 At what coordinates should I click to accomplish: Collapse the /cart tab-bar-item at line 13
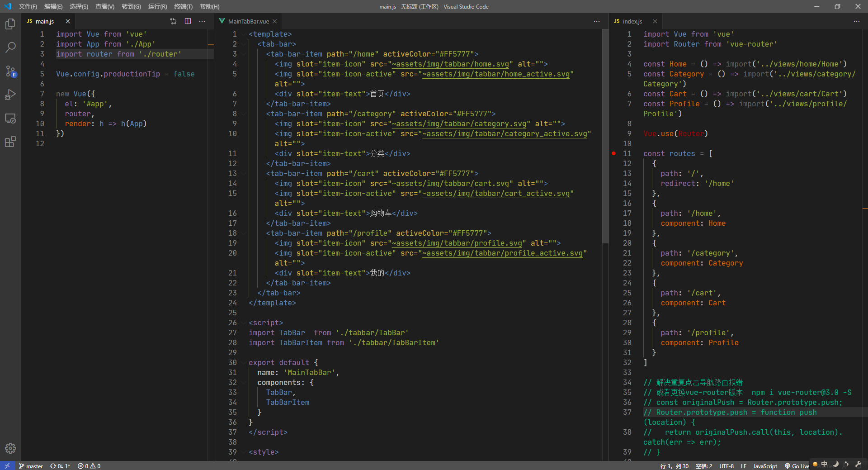244,173
